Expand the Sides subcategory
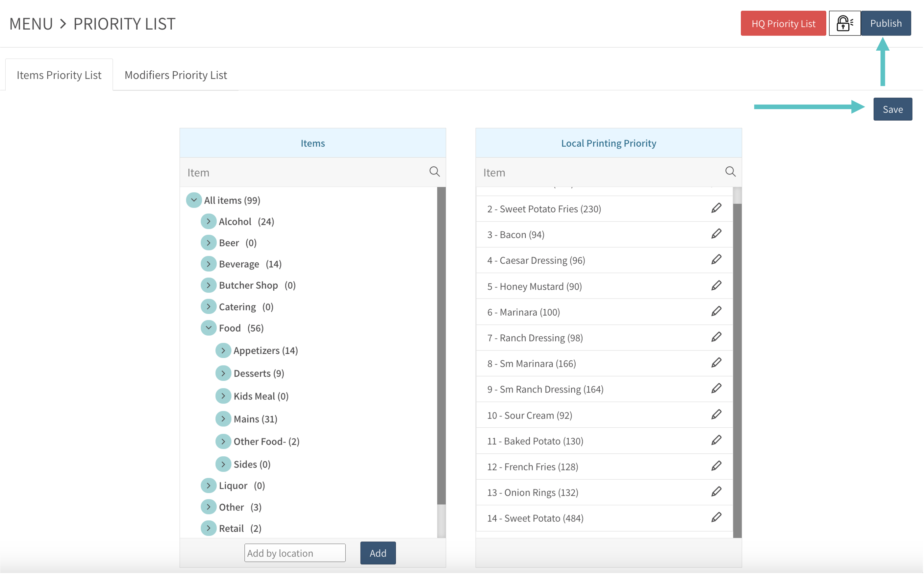The width and height of the screenshot is (924, 574). click(x=223, y=464)
